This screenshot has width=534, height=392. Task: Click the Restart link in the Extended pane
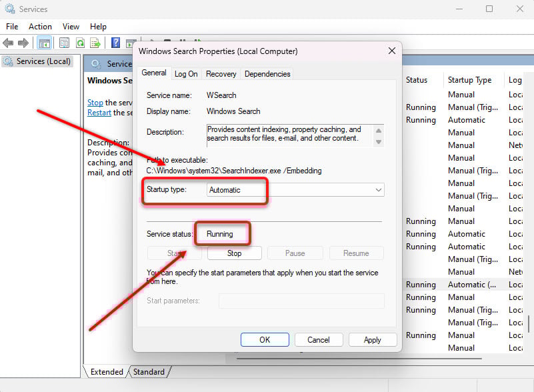(x=99, y=113)
